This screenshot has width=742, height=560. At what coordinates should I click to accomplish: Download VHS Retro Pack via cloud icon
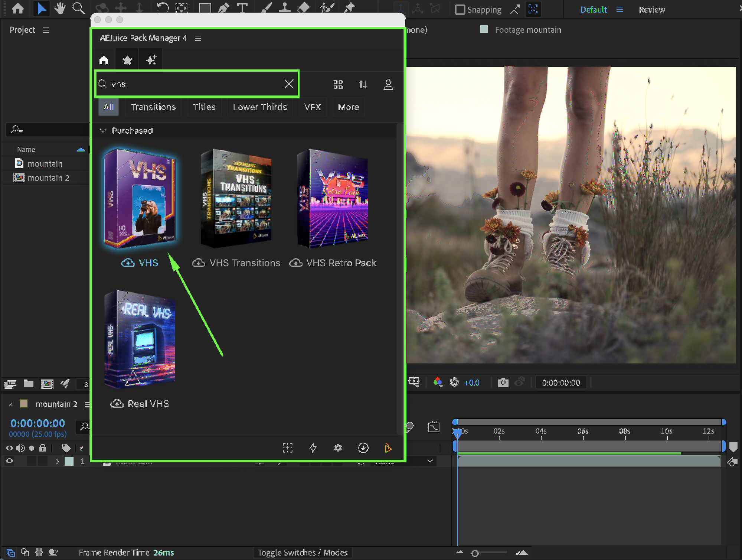(x=296, y=263)
